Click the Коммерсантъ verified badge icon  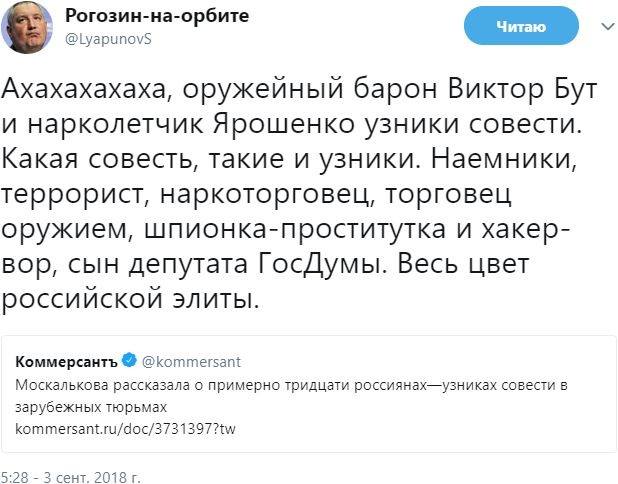(x=128, y=361)
